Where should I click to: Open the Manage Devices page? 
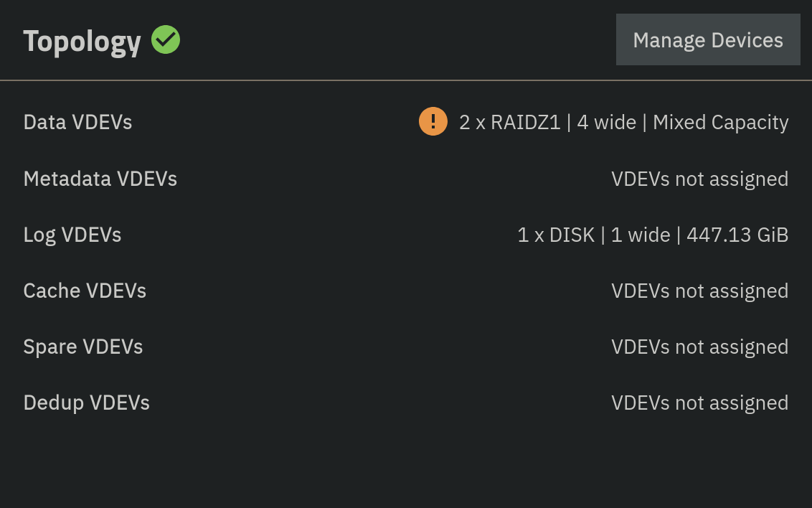click(707, 39)
